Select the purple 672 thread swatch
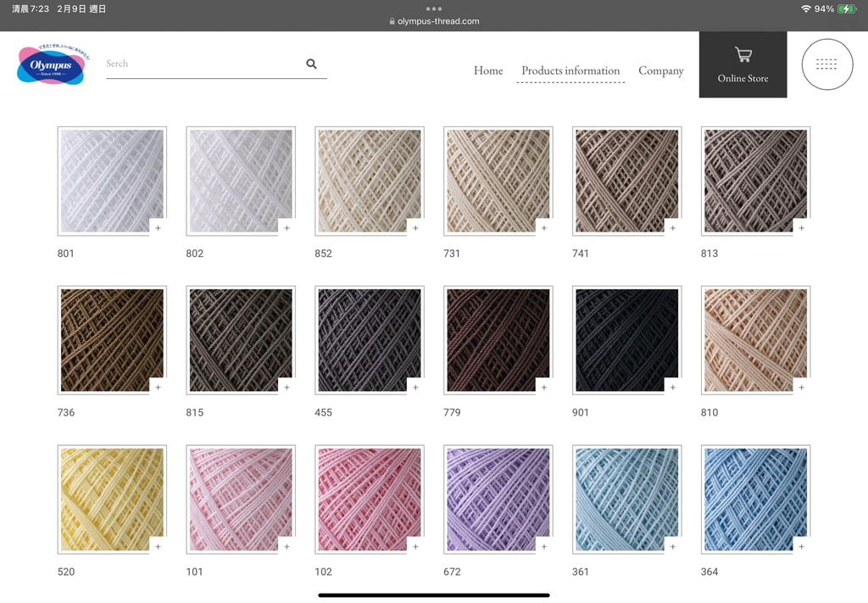Image resolution: width=868 pixels, height=603 pixels. click(498, 499)
